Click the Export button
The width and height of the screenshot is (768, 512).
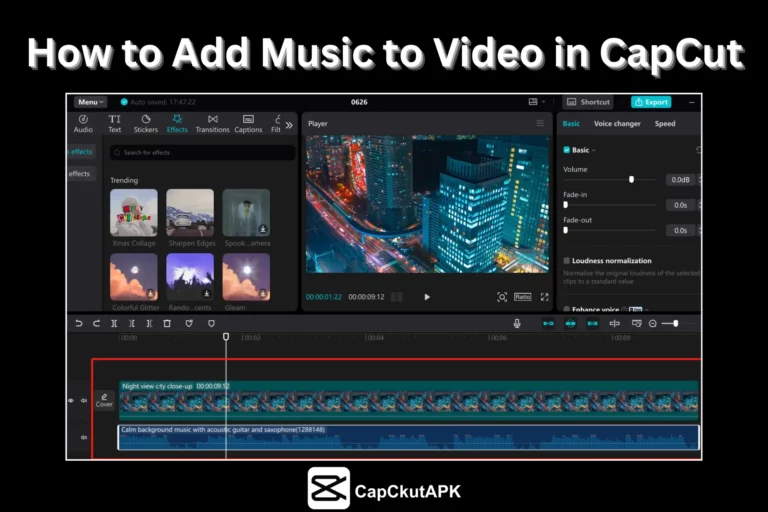(651, 102)
